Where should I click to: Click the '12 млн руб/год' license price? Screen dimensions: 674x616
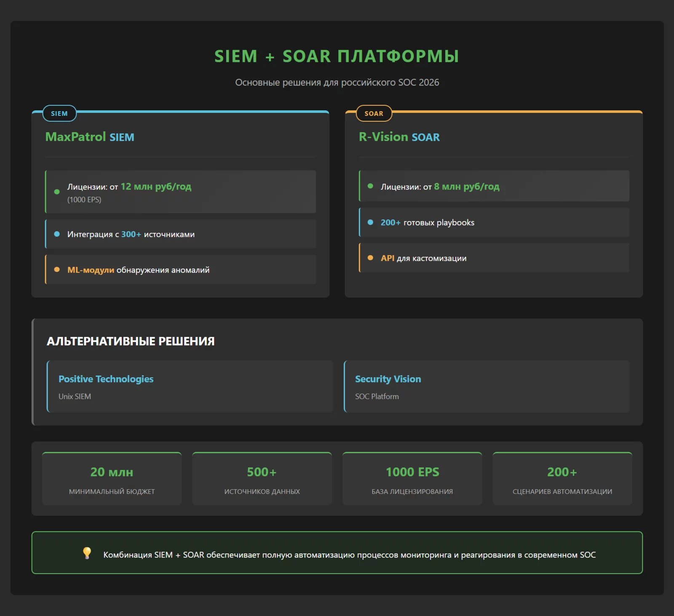pyautogui.click(x=156, y=187)
